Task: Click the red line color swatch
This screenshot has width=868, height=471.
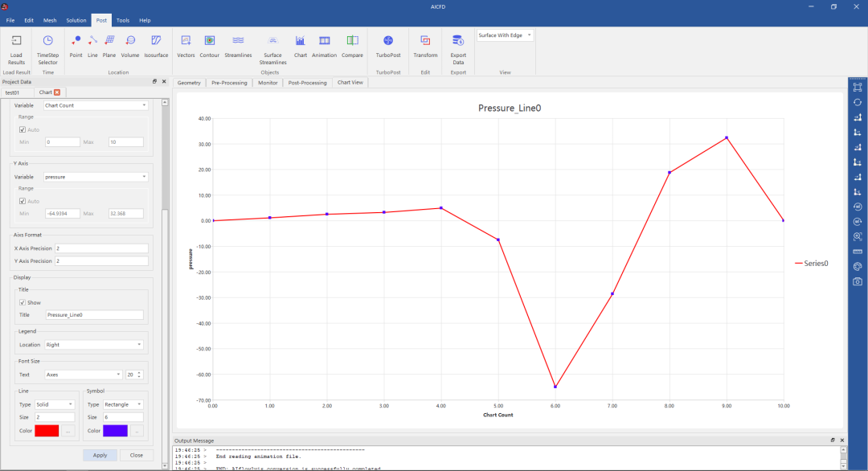Action: tap(47, 431)
